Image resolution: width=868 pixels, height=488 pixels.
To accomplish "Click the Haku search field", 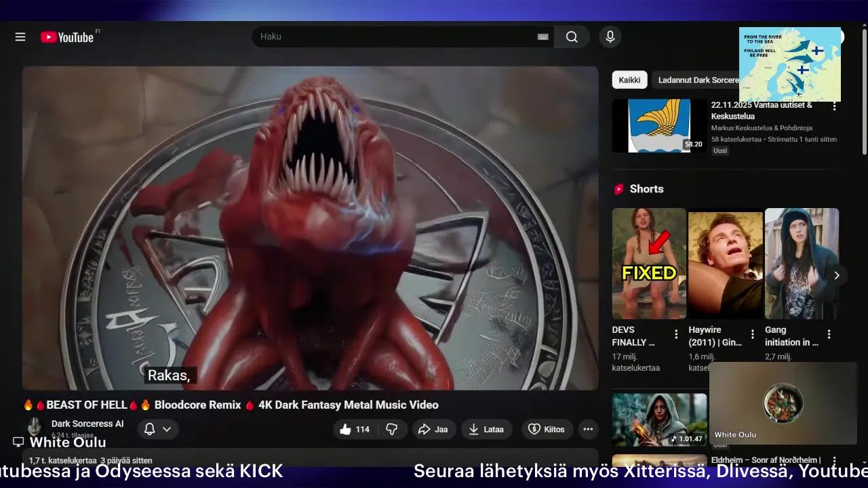I will click(403, 37).
